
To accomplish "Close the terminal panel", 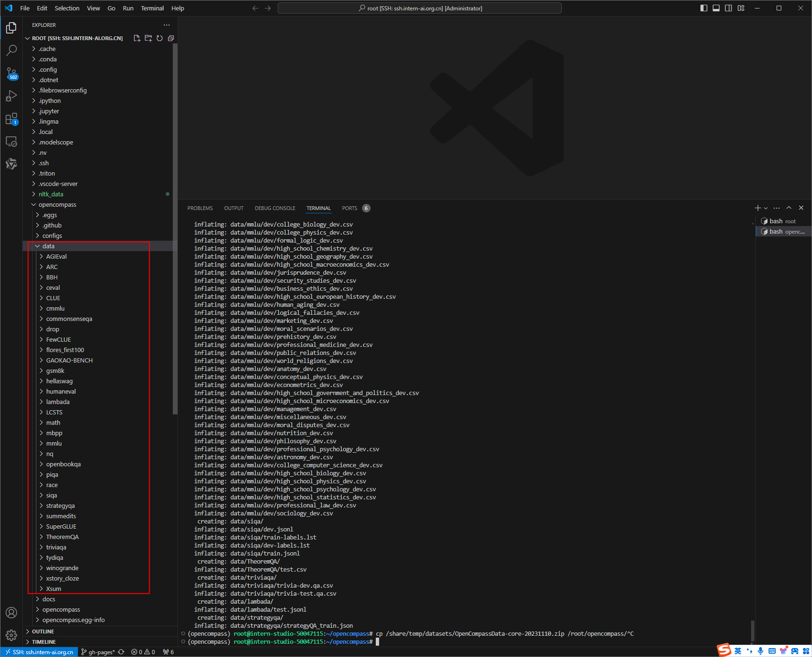I will pyautogui.click(x=801, y=208).
